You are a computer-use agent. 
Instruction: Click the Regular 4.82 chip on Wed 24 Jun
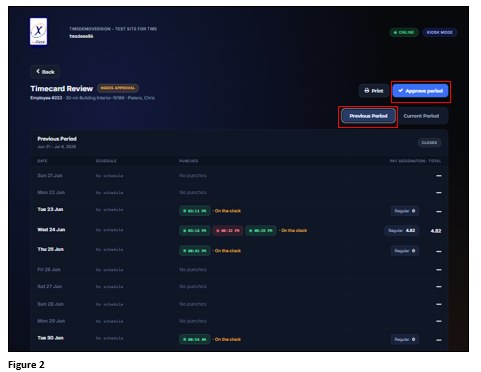click(401, 231)
